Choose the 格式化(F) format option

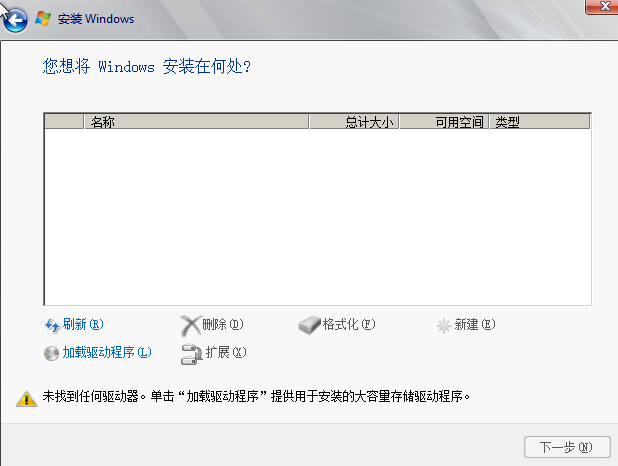pos(348,325)
